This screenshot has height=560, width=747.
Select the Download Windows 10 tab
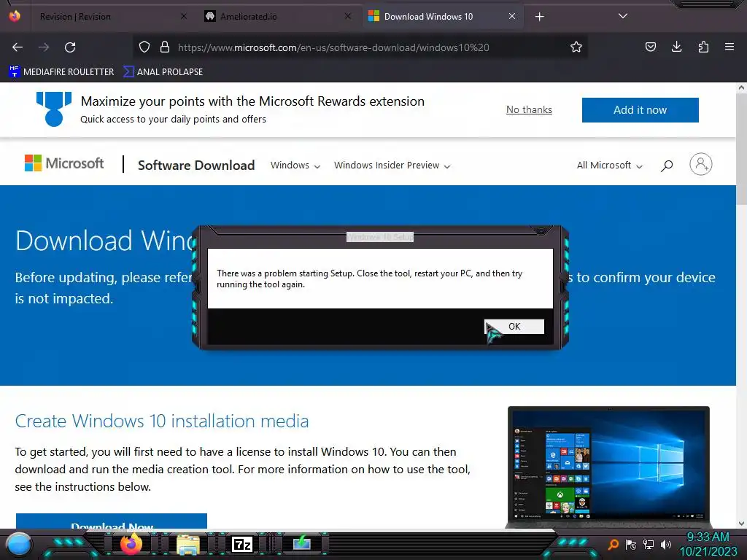tap(443, 17)
